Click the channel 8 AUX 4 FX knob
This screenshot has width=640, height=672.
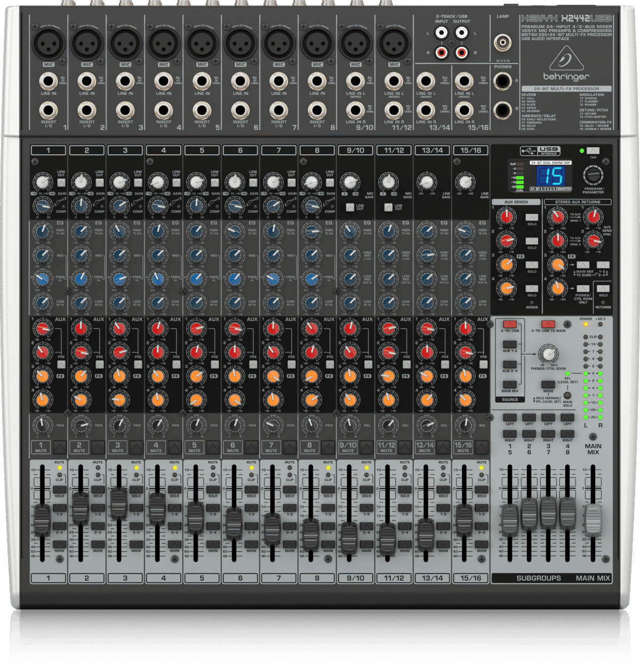[310, 399]
